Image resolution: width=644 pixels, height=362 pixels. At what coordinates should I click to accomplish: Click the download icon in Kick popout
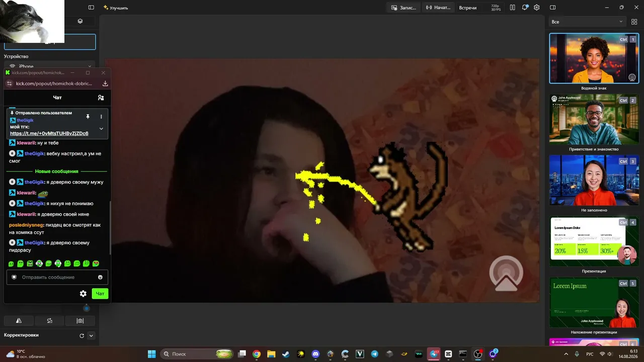[105, 83]
